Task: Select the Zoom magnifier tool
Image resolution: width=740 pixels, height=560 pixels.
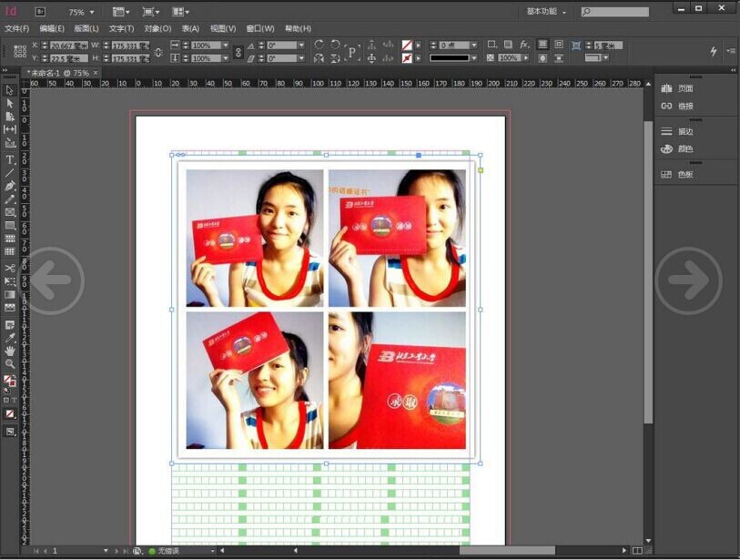Action: (x=10, y=363)
